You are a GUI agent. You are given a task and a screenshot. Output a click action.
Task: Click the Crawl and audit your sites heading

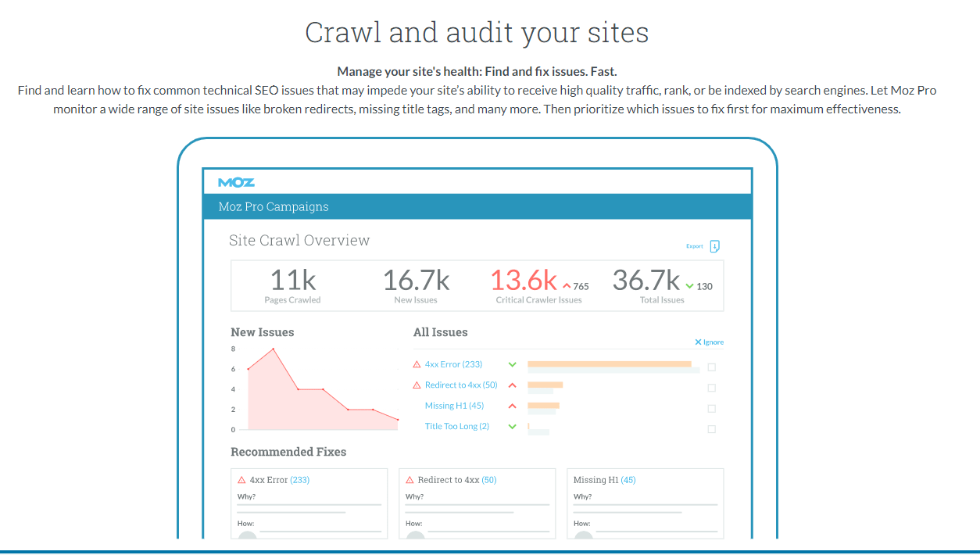(477, 32)
